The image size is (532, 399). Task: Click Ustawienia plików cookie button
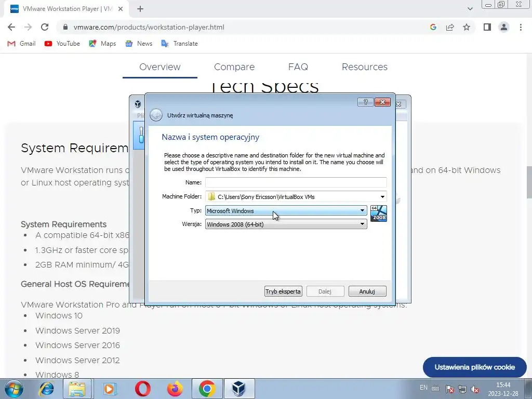[475, 367]
